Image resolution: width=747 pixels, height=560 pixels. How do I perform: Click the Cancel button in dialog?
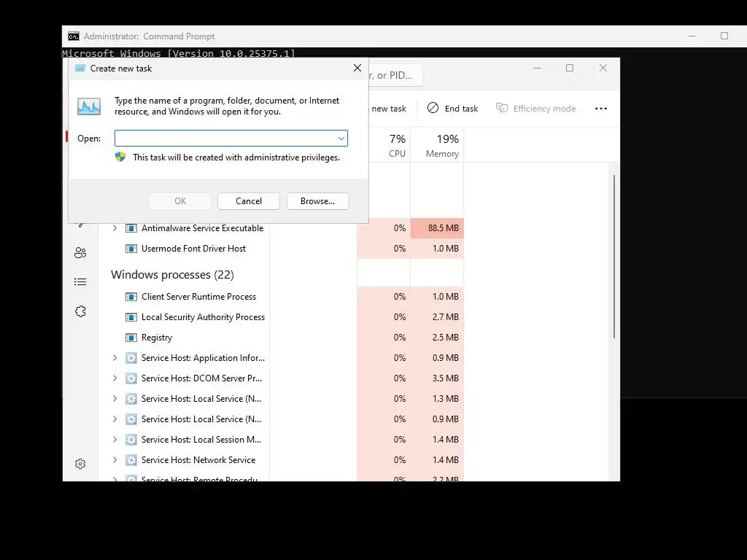click(249, 201)
